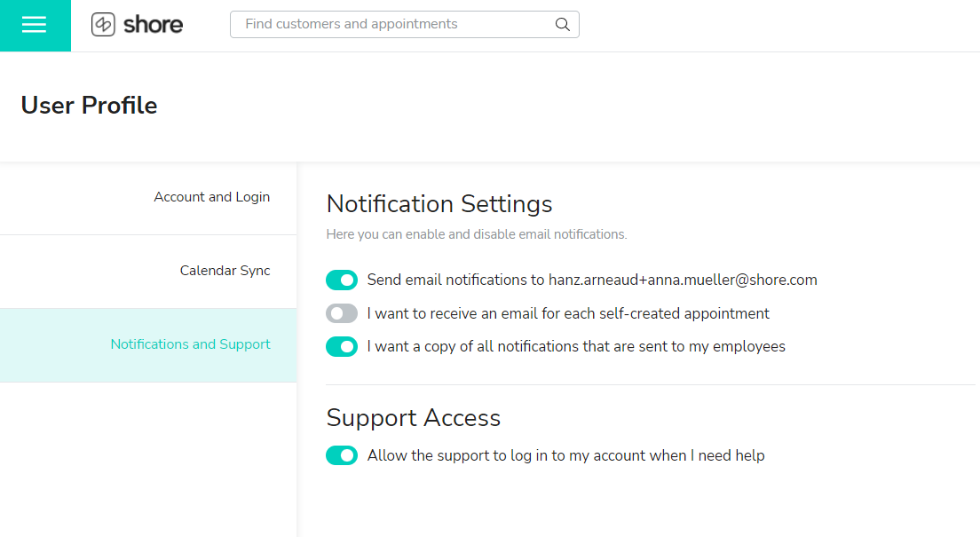Click the copy of employee notifications label
The image size is (980, 537).
click(576, 346)
